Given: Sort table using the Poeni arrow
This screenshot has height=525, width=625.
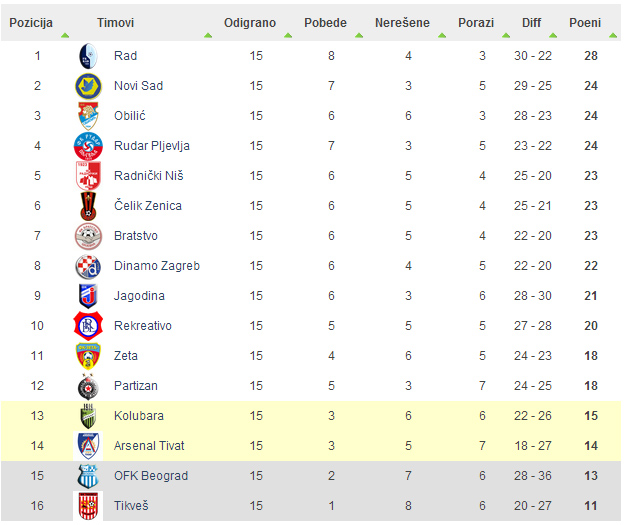Looking at the screenshot, I should [613, 36].
